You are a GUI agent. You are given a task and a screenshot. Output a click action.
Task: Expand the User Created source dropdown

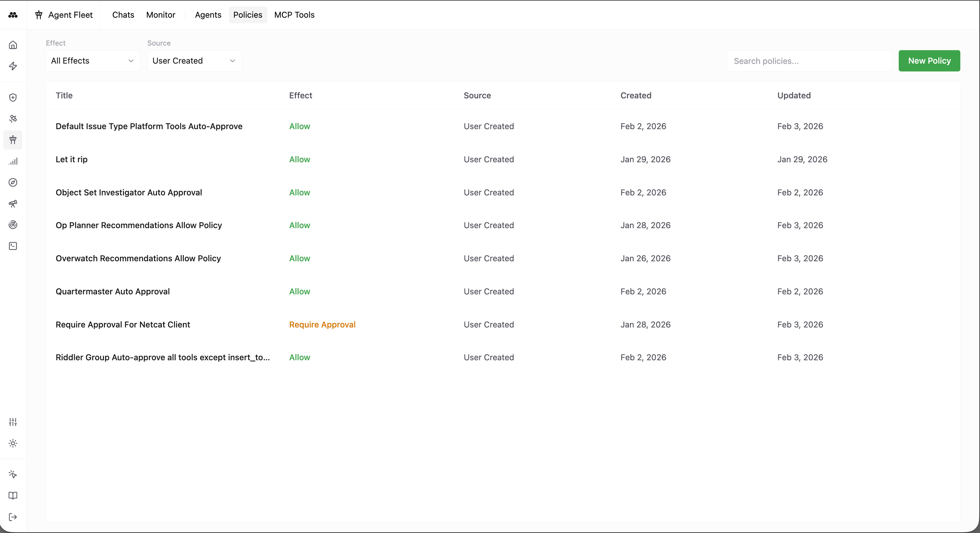(194, 61)
